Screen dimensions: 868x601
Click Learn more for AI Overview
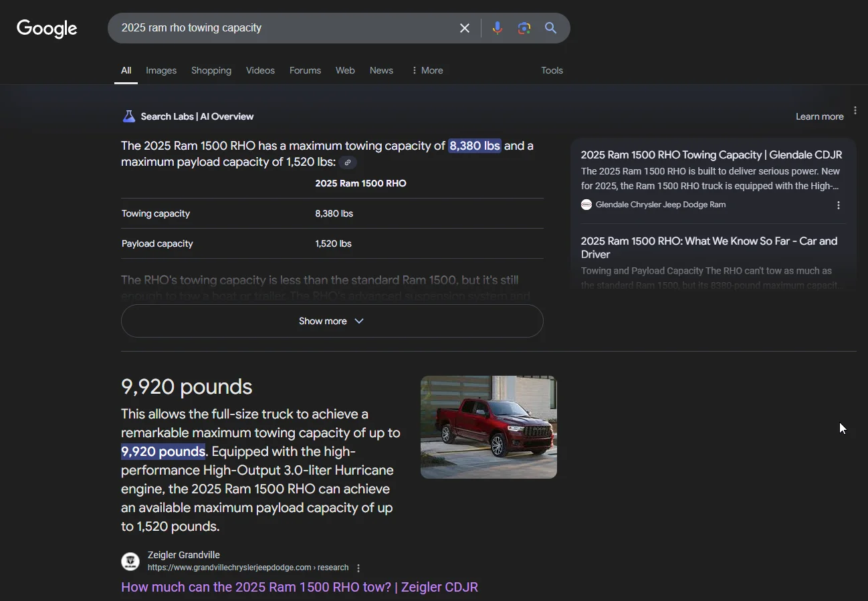click(819, 116)
